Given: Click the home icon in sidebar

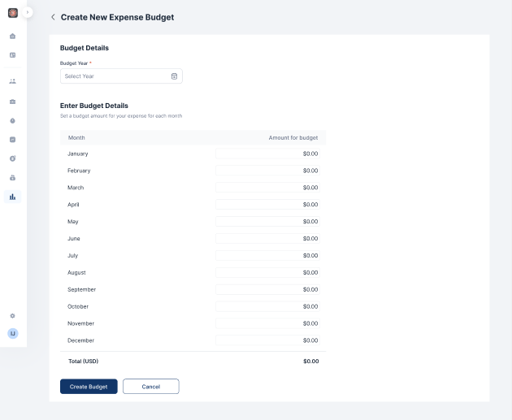Looking at the screenshot, I should click(12, 36).
